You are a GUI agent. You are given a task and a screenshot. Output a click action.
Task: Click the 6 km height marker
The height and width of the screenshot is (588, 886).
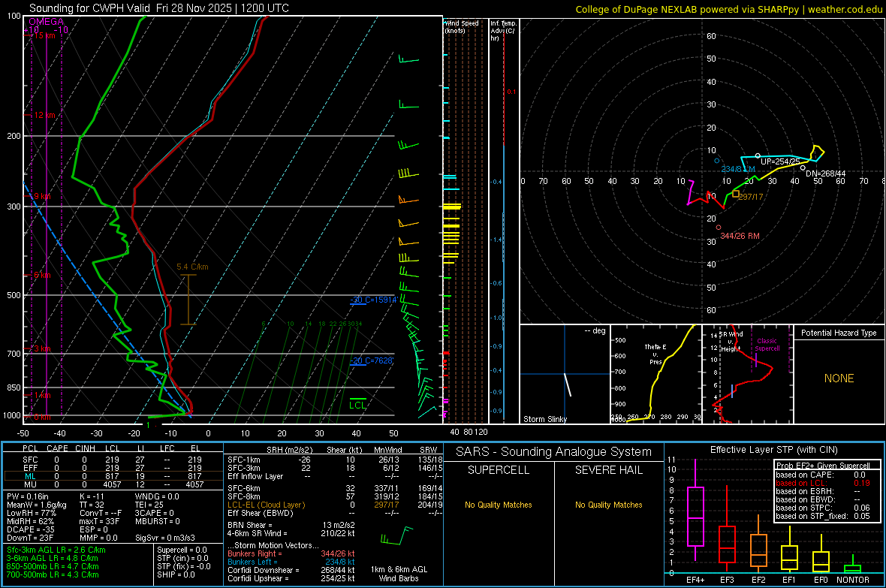pyautogui.click(x=42, y=275)
